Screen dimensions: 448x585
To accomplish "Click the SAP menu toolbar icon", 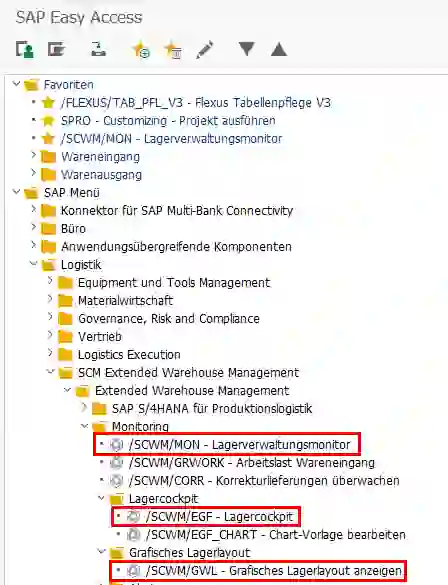I will pyautogui.click(x=56, y=49).
